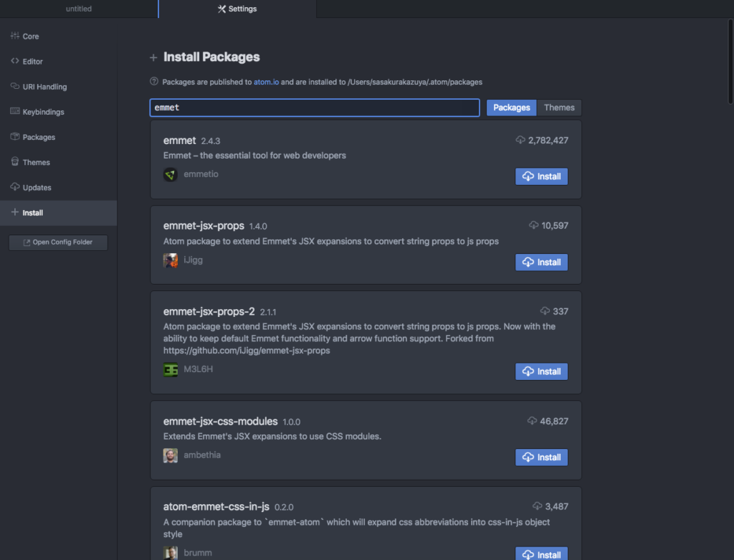Open the Themes section in sidebar
Image resolution: width=734 pixels, height=560 pixels.
coord(58,163)
